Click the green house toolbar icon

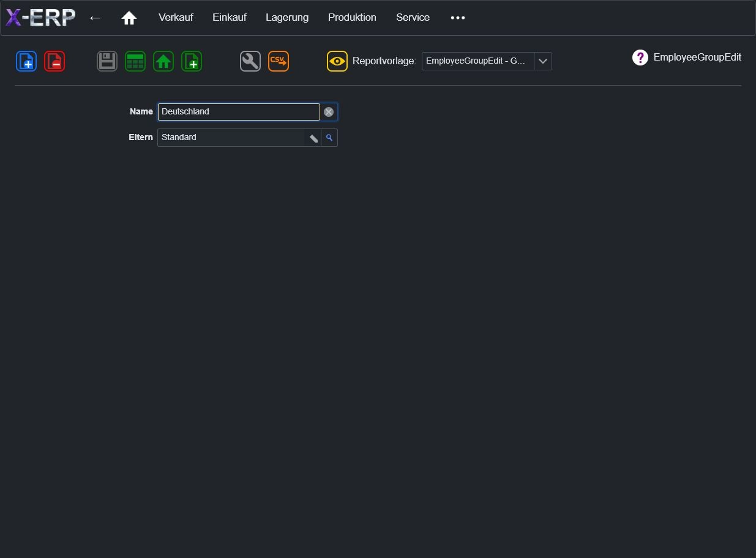tap(163, 61)
